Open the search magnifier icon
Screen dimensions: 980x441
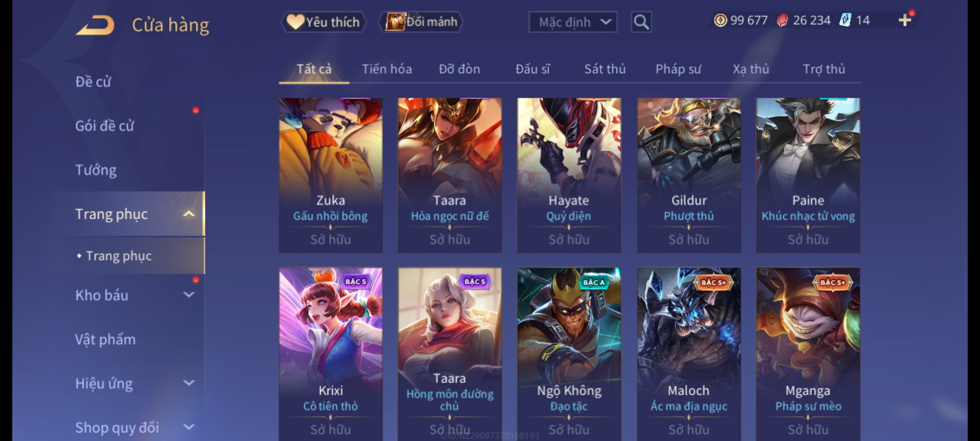641,22
